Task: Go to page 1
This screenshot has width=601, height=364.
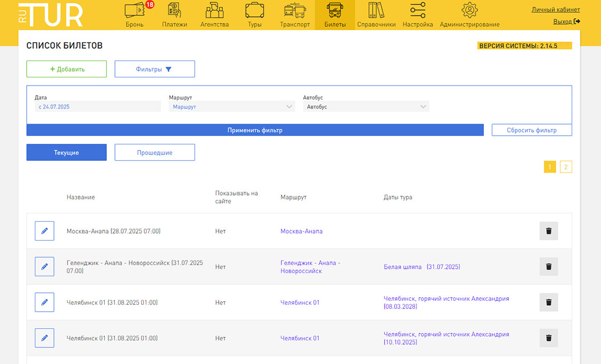Action: coord(550,167)
